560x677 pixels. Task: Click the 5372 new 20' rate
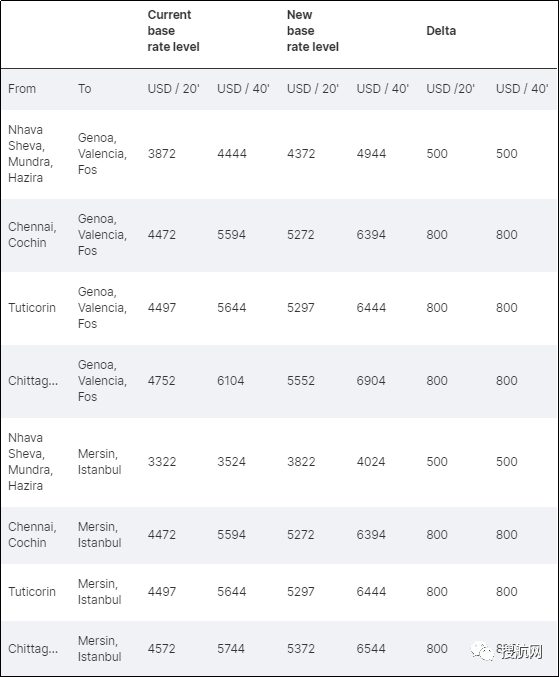pos(301,649)
